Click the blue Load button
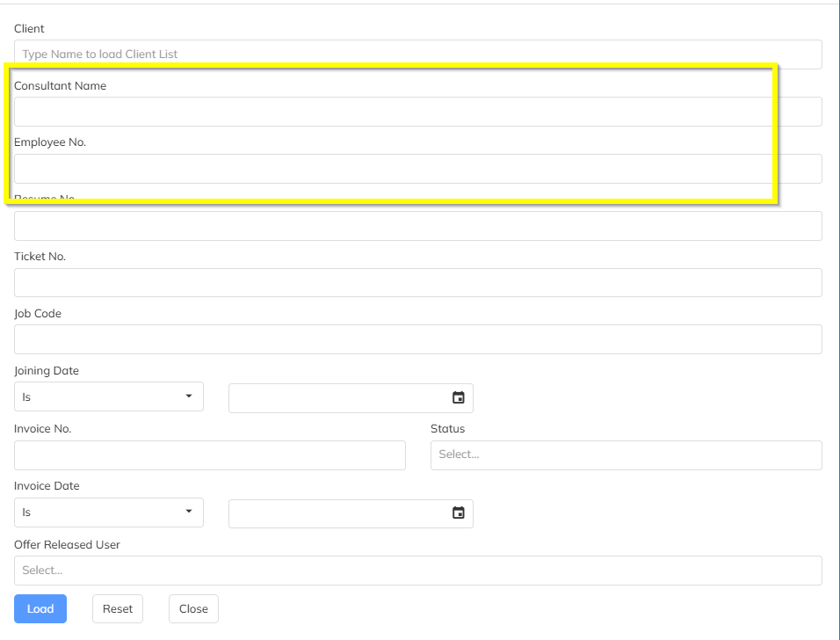This screenshot has width=840, height=640. tap(40, 608)
